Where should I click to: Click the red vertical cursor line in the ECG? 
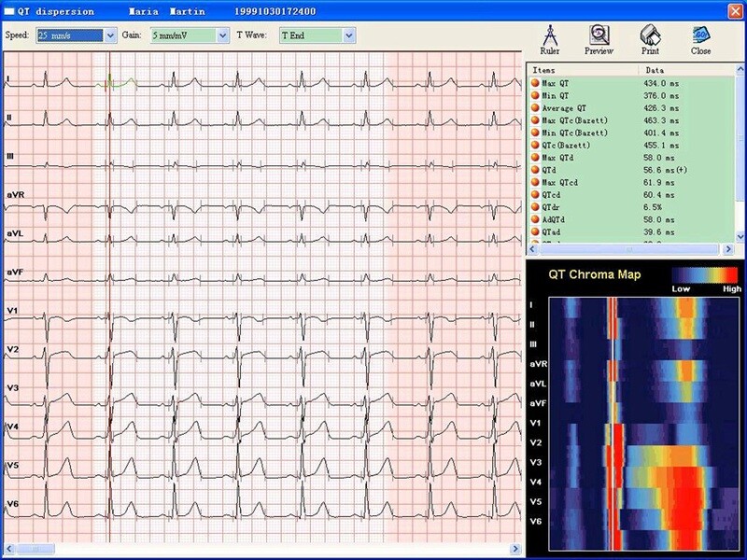(109, 298)
